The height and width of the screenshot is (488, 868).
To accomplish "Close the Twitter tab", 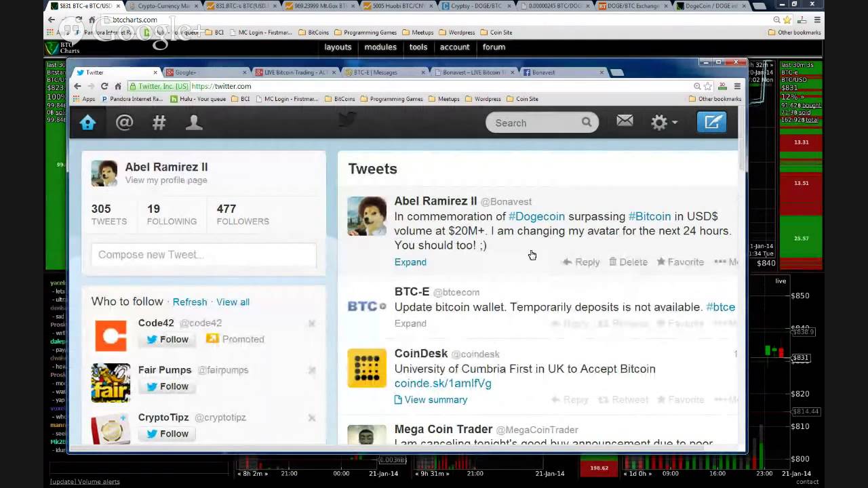I will point(155,72).
